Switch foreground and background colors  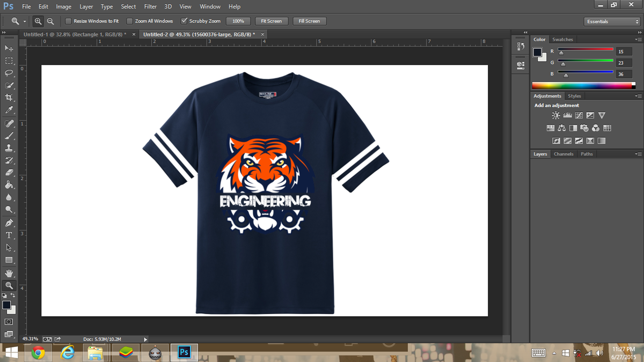pyautogui.click(x=13, y=295)
